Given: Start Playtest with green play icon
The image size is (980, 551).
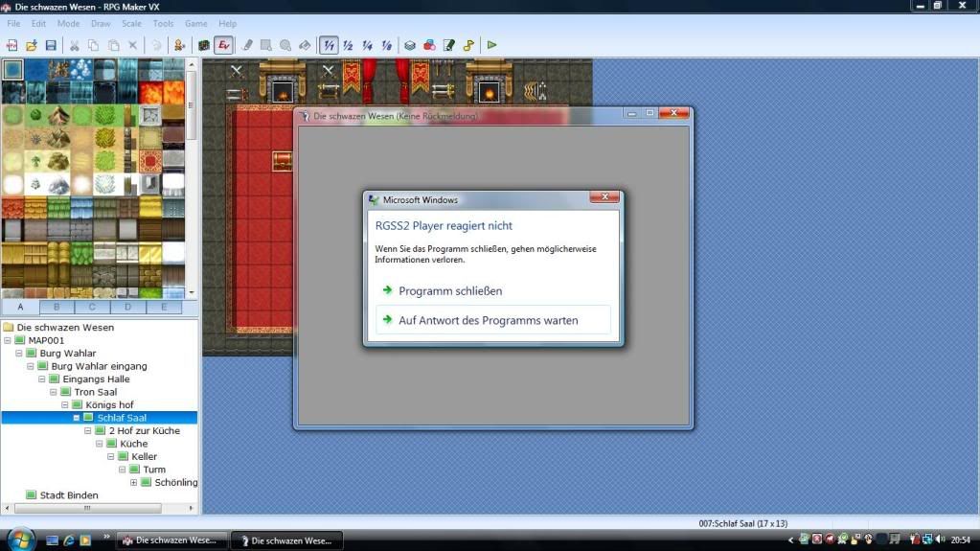Looking at the screenshot, I should 491,45.
